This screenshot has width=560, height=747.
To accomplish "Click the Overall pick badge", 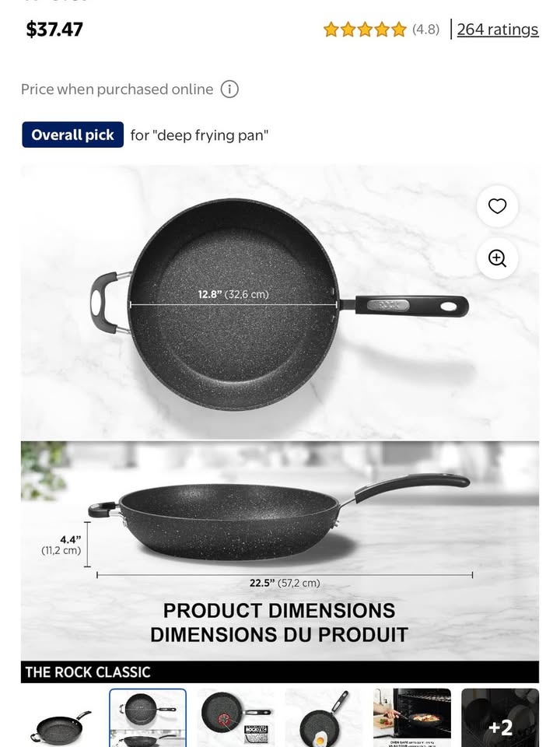I will pyautogui.click(x=73, y=135).
